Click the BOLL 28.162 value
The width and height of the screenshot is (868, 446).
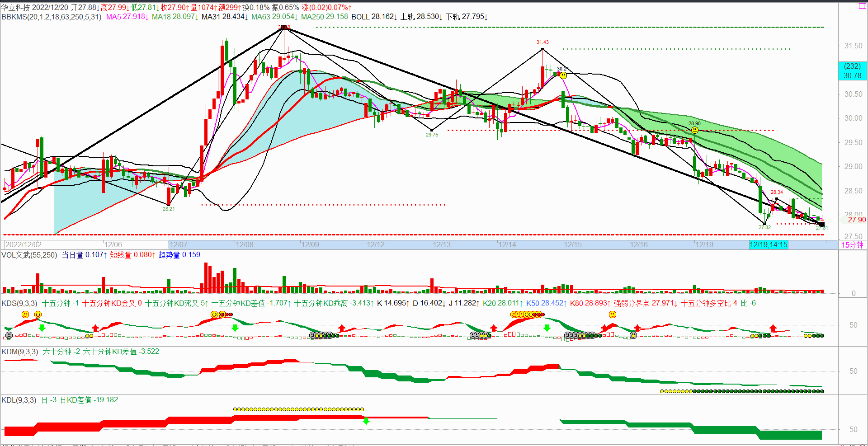pos(374,17)
